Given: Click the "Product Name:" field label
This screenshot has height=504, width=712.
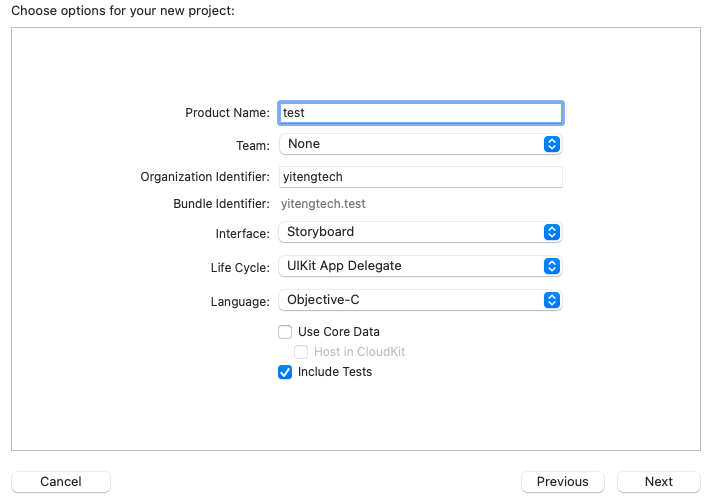Looking at the screenshot, I should (x=227, y=113).
